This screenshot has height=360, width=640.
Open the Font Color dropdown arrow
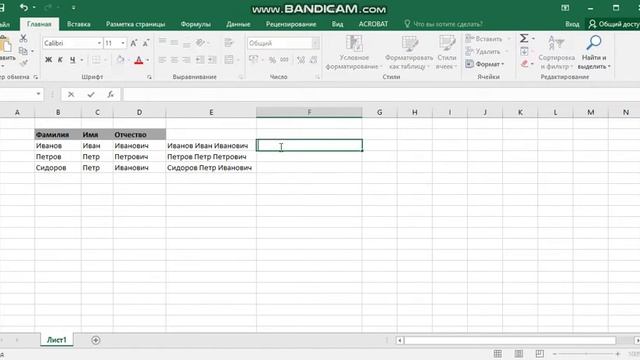click(148, 60)
